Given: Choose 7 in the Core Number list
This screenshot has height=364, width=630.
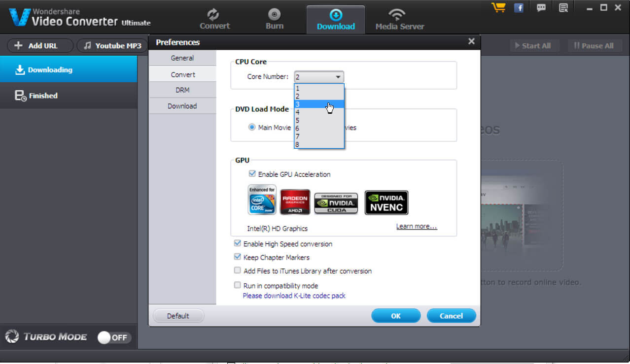Looking at the screenshot, I should click(x=319, y=136).
